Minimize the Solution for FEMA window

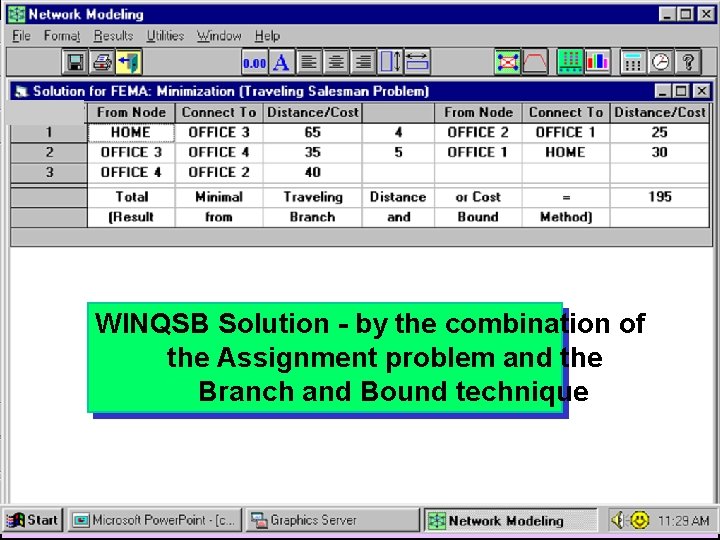(663, 91)
